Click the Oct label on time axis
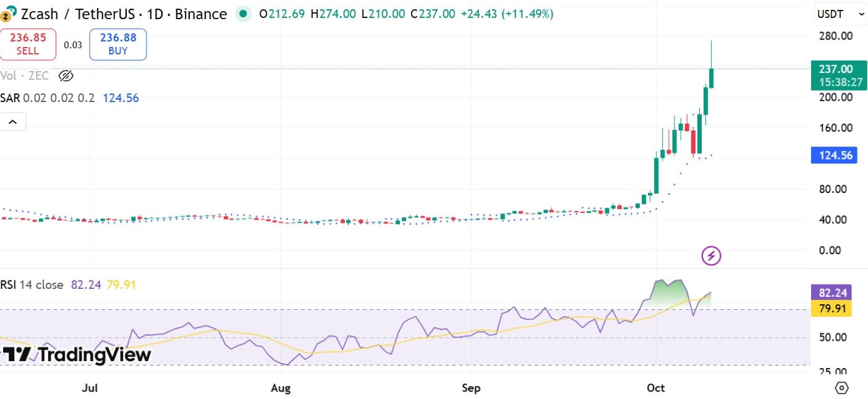Image resolution: width=868 pixels, height=399 pixels. [655, 388]
